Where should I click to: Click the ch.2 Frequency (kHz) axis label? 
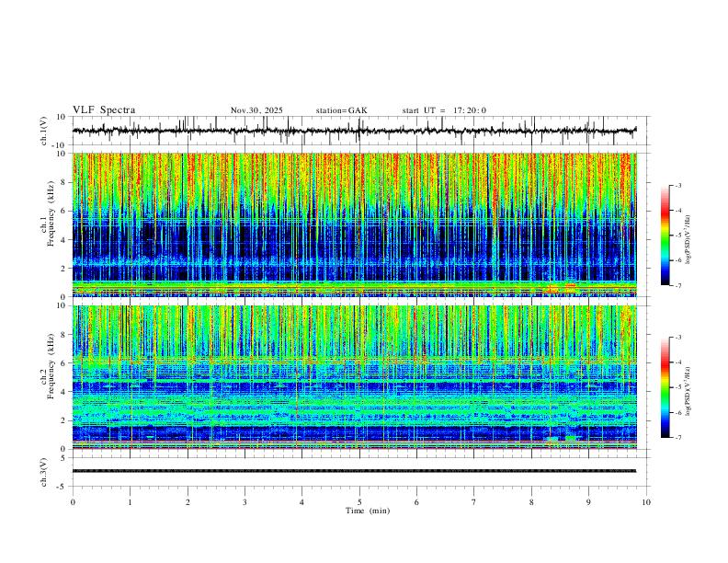48,377
